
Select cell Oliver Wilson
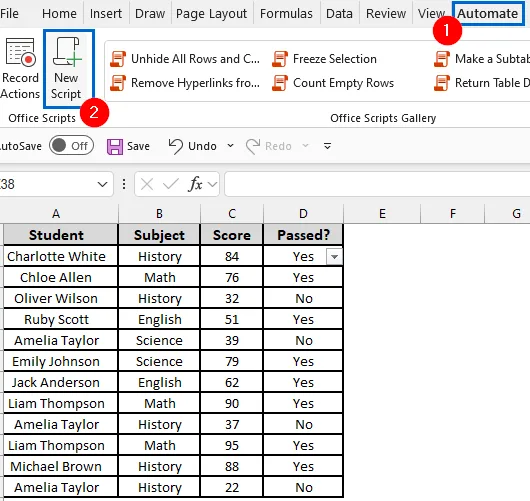click(61, 299)
